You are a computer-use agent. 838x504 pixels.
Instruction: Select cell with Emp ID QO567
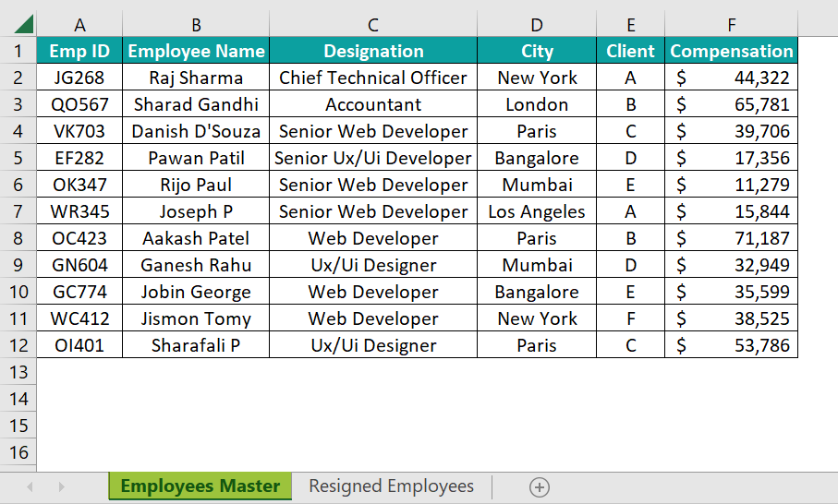click(x=79, y=104)
